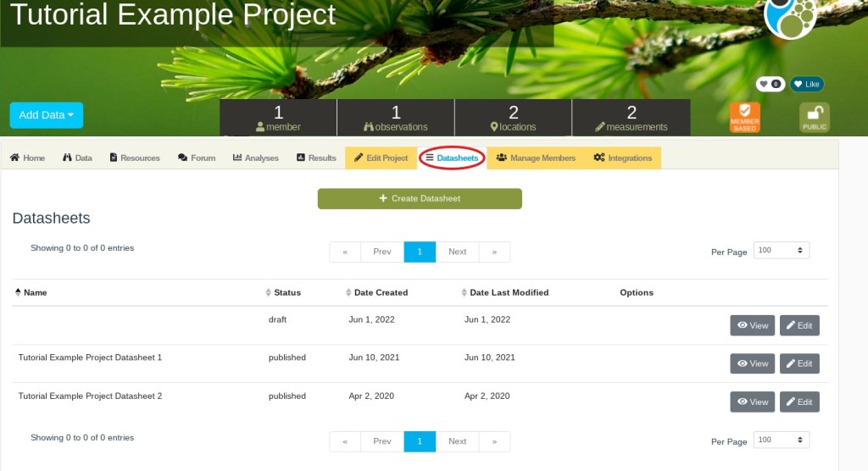
Task: View the draft datasheet
Action: tap(752, 325)
